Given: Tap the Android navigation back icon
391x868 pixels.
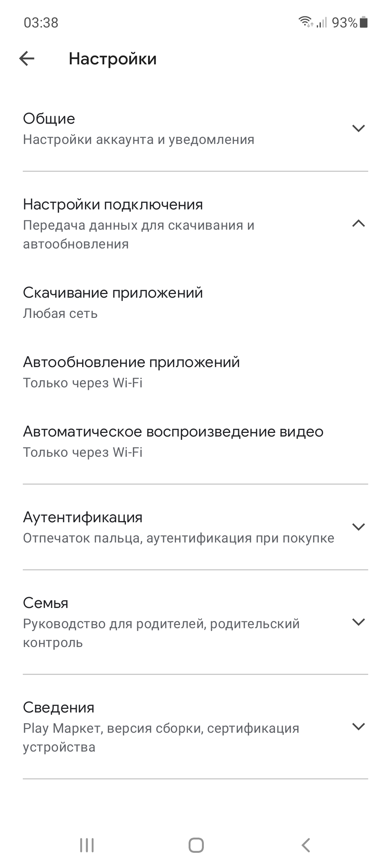Looking at the screenshot, I should (x=306, y=845).
